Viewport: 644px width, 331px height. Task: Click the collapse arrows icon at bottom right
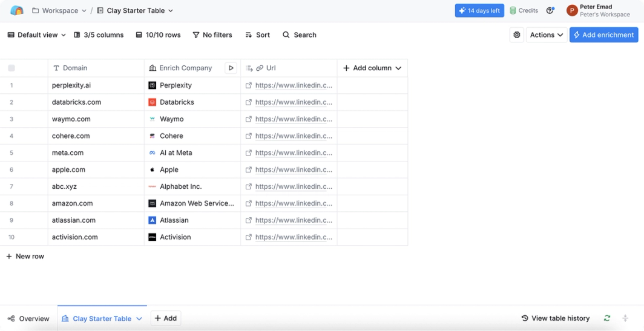pos(625,318)
